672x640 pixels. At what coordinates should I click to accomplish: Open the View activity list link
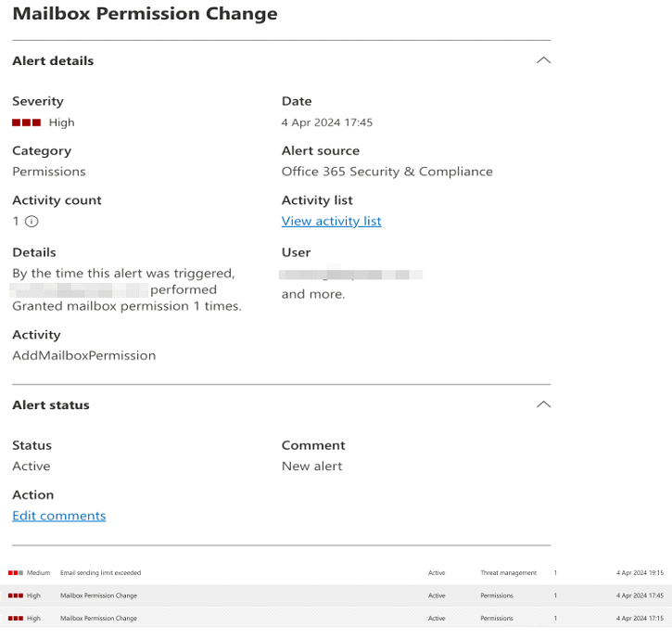point(331,221)
